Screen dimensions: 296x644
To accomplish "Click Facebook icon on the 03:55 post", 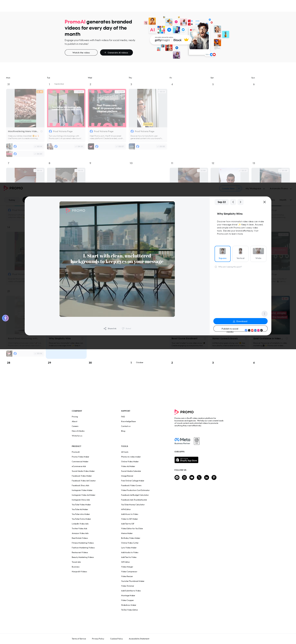I will (x=138, y=146).
